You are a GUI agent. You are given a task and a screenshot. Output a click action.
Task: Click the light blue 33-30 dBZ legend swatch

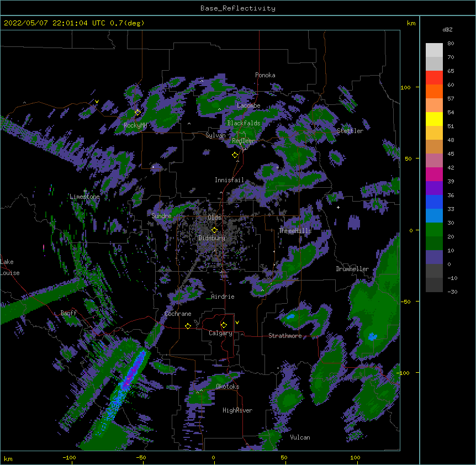tap(434, 216)
